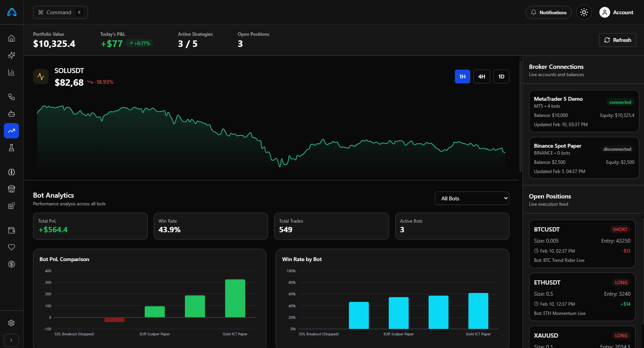Click the Total Trades 549 card
The image size is (644, 348).
[x=331, y=226]
